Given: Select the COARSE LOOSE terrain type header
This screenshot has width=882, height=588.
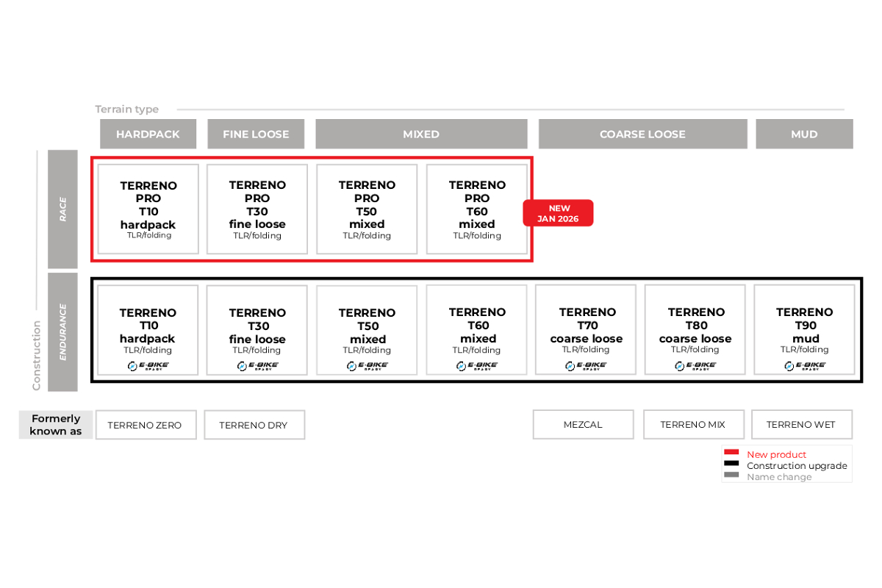Looking at the screenshot, I should click(x=642, y=135).
